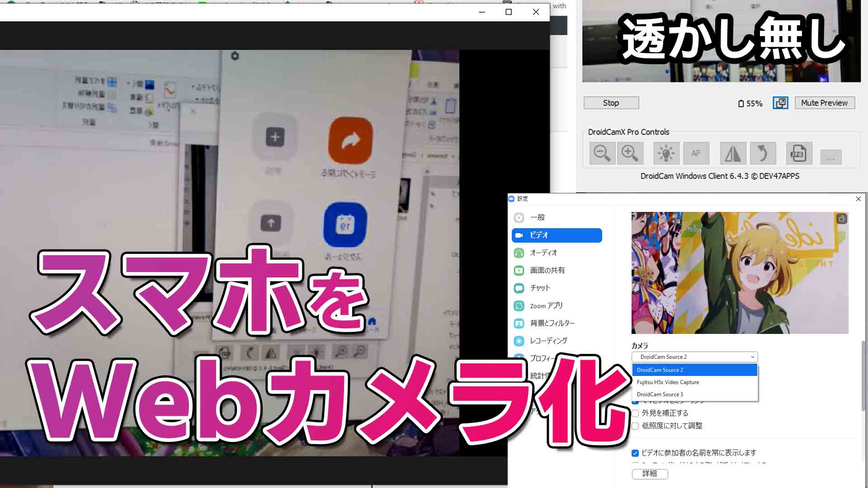868x488 pixels.
Task: Stop the DroidCam connection
Action: coord(611,103)
